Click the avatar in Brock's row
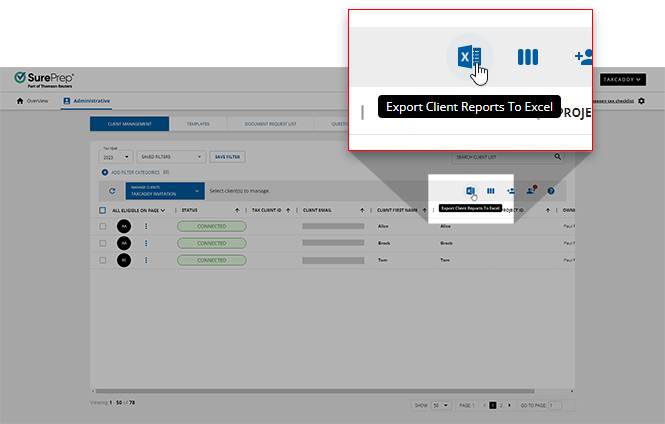This screenshot has width=665, height=424. [124, 243]
